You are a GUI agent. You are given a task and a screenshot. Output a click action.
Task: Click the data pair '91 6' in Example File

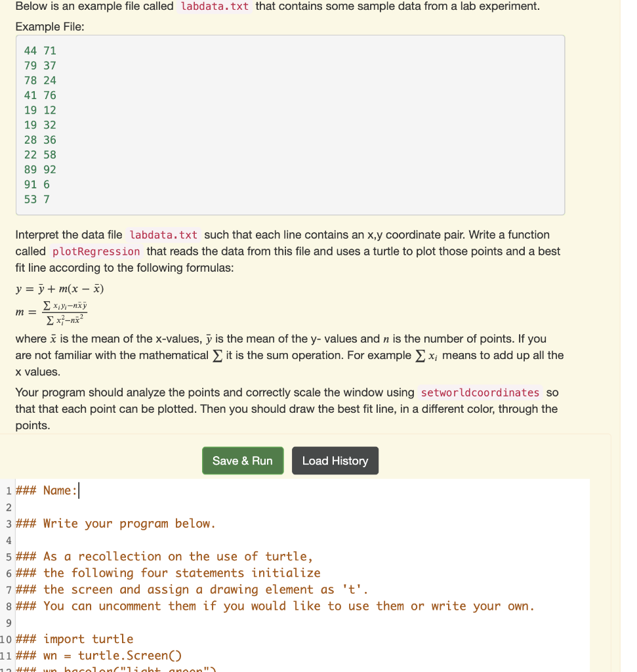(x=39, y=184)
